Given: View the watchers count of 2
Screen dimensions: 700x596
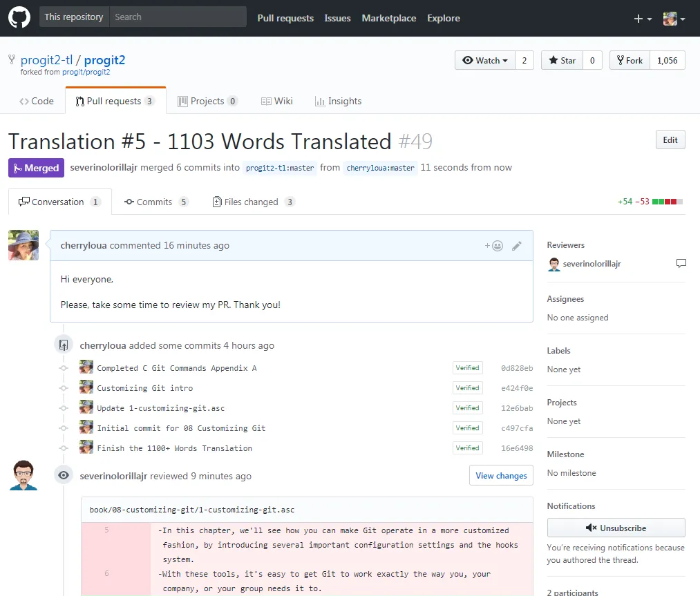Looking at the screenshot, I should tap(524, 60).
